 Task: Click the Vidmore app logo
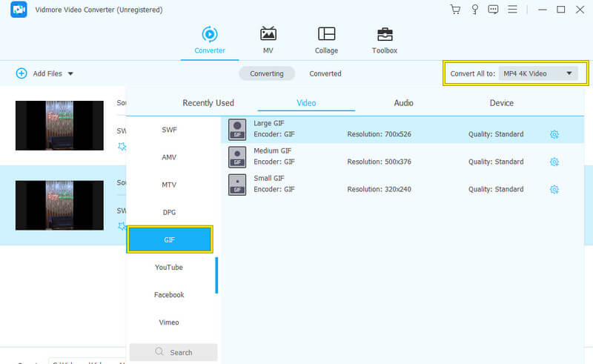click(19, 10)
